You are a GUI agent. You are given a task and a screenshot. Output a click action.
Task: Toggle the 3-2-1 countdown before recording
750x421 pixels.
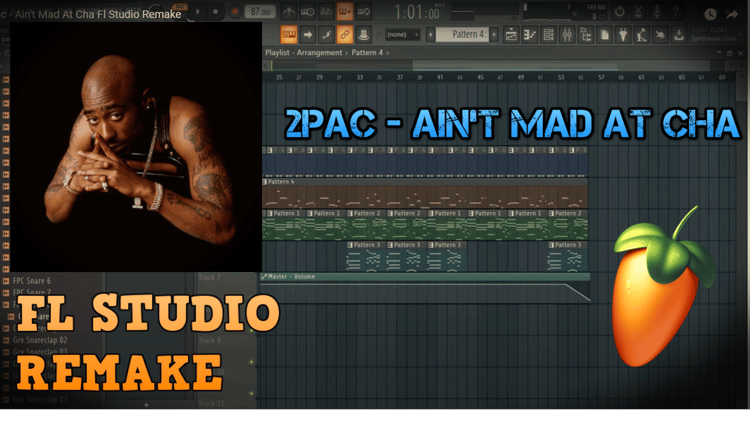tap(326, 11)
